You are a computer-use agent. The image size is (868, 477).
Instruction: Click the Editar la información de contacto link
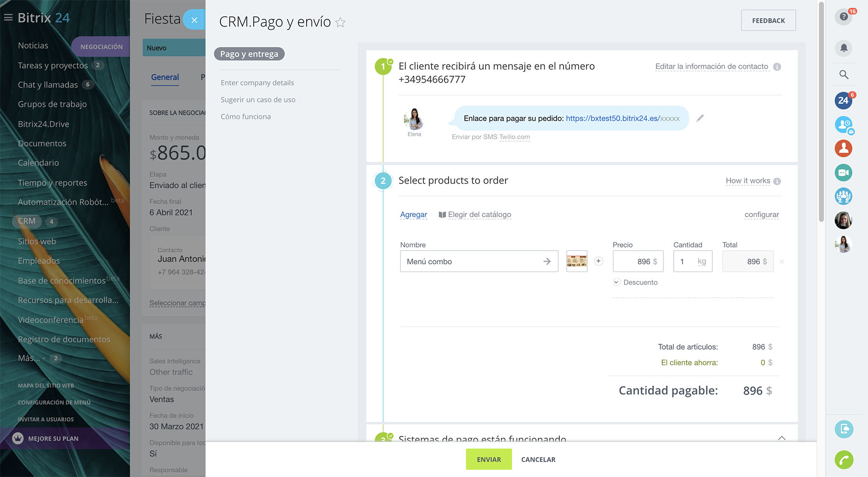tap(711, 67)
